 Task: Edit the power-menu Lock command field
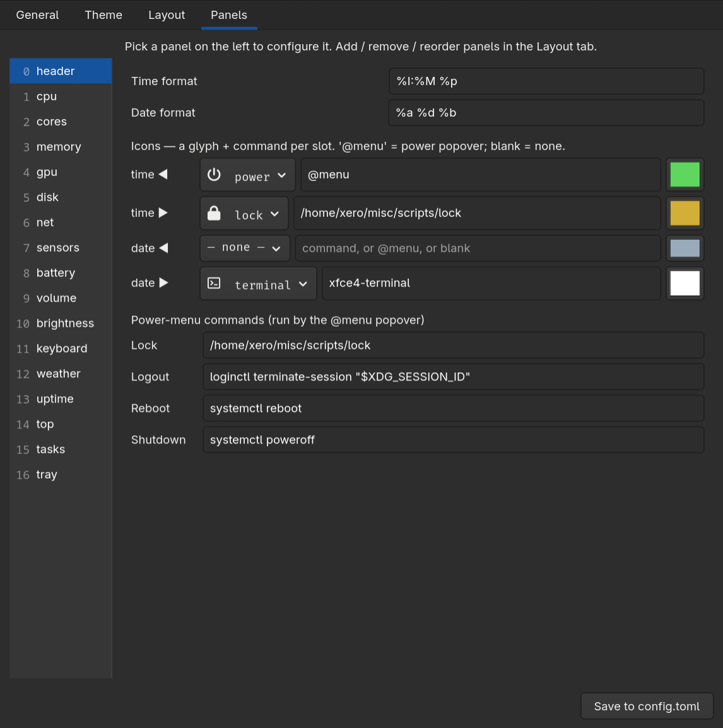coord(453,346)
